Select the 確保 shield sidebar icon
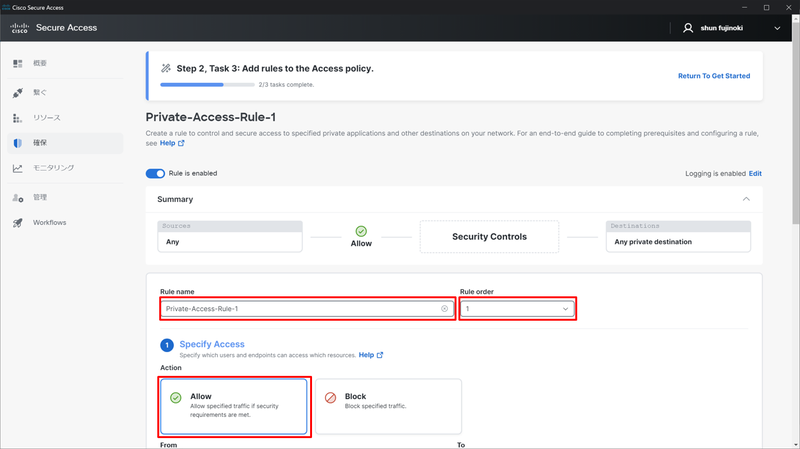The image size is (800, 449). click(18, 143)
